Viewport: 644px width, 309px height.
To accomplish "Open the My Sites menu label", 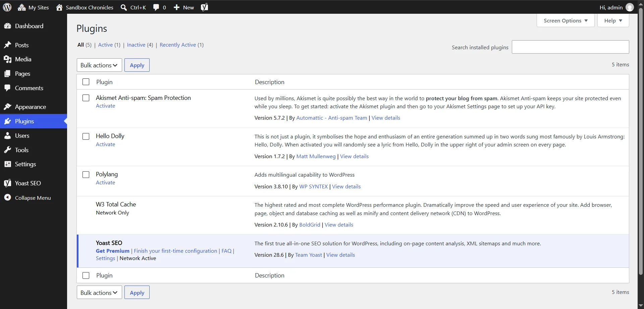I will click(39, 7).
